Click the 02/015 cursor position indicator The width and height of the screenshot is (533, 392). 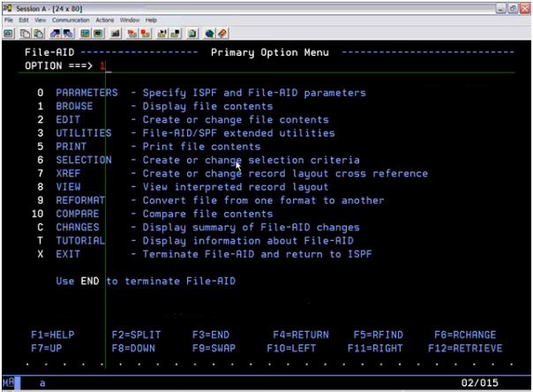[480, 383]
